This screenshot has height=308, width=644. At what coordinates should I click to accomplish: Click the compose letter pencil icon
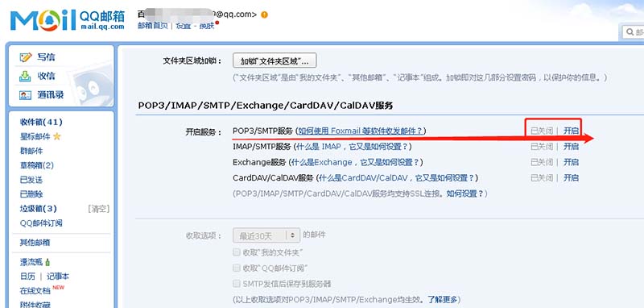[26, 57]
